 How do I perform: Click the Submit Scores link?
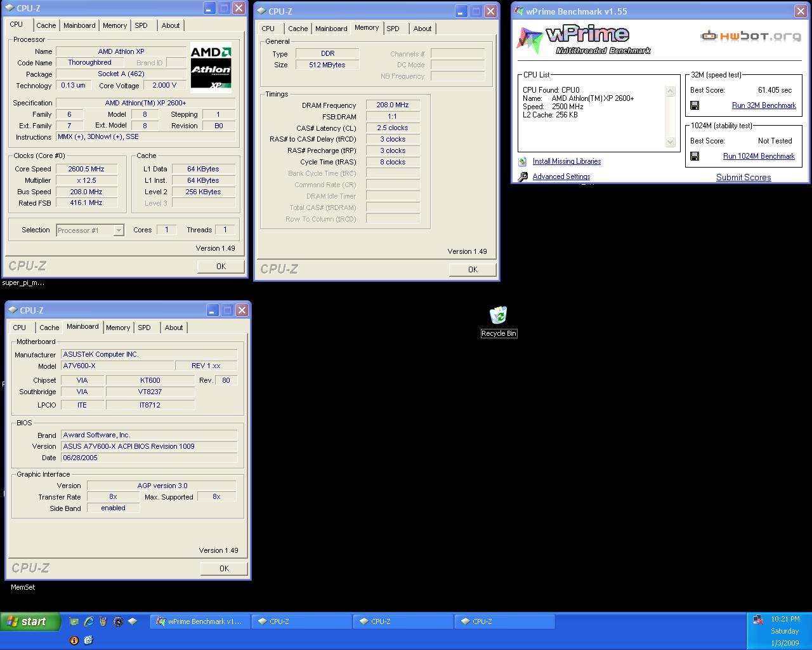pos(743,178)
